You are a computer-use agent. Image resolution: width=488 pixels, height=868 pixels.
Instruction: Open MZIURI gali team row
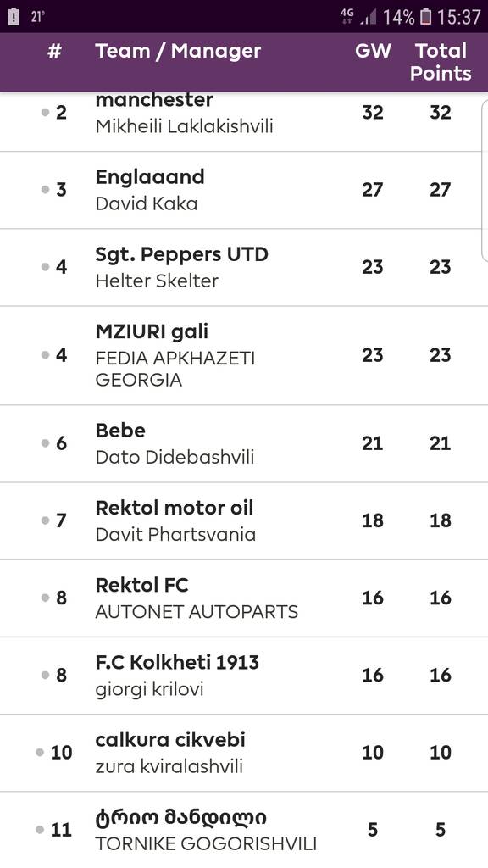tap(244, 355)
